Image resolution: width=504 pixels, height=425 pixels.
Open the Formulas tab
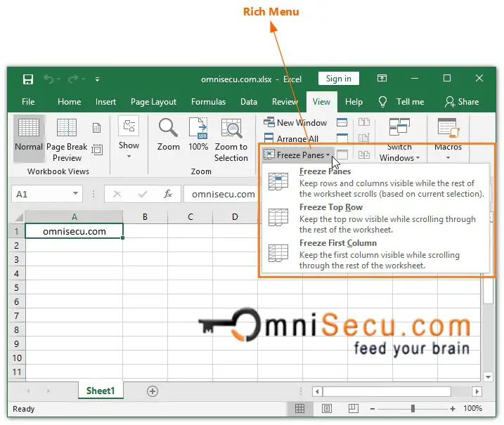[x=208, y=102]
